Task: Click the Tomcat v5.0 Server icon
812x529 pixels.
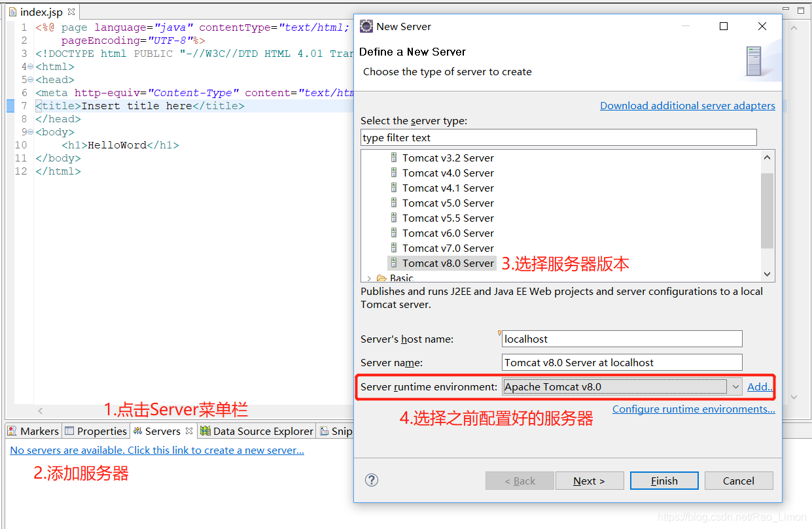Action: (394, 203)
